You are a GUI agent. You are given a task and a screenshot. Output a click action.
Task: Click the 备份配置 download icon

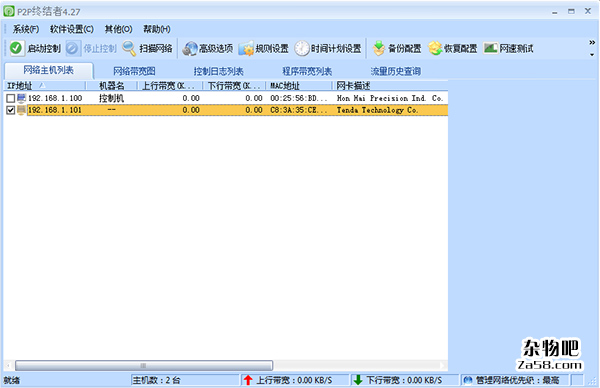[x=379, y=48]
